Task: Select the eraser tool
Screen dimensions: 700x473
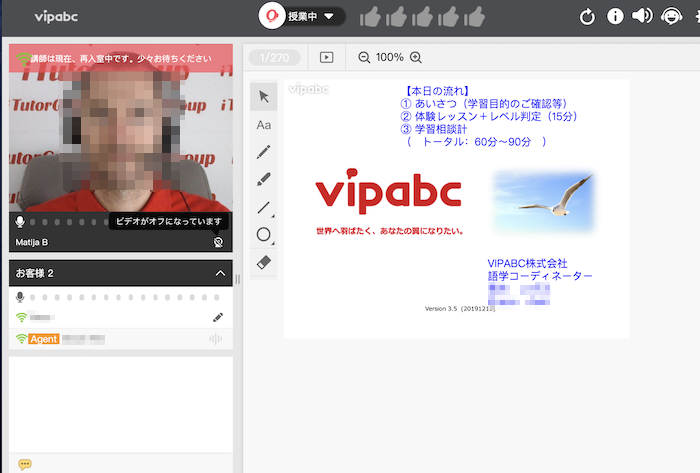Action: click(x=264, y=262)
